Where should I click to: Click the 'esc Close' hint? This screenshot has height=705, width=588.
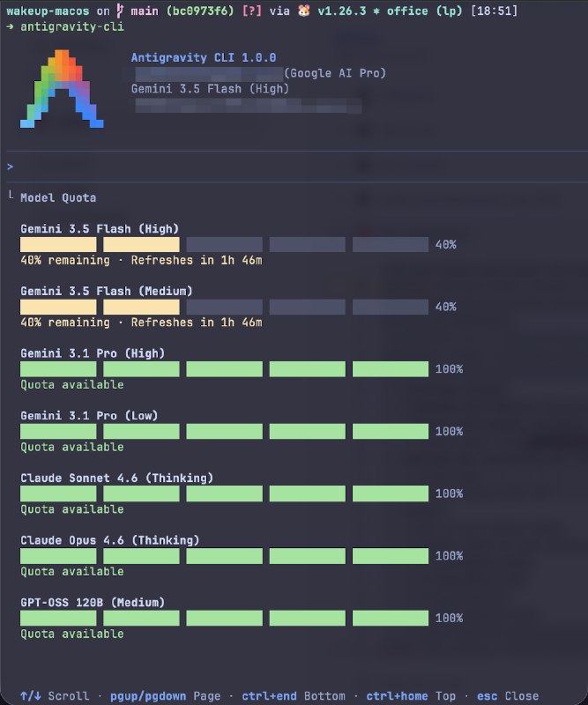(x=508, y=696)
